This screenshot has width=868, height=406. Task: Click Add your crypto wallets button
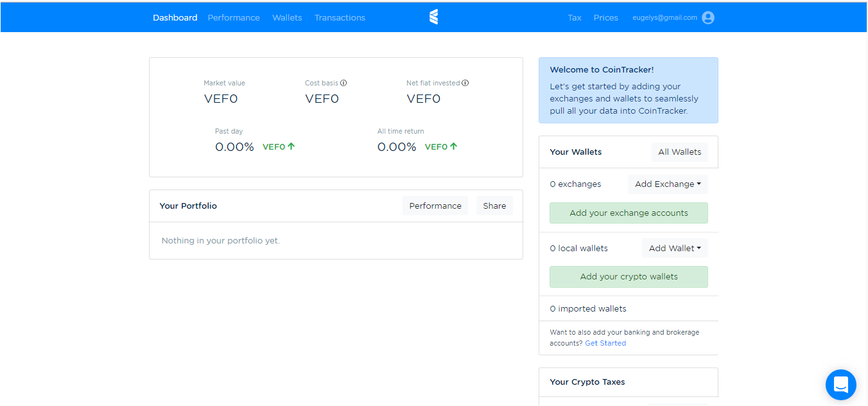tap(629, 277)
